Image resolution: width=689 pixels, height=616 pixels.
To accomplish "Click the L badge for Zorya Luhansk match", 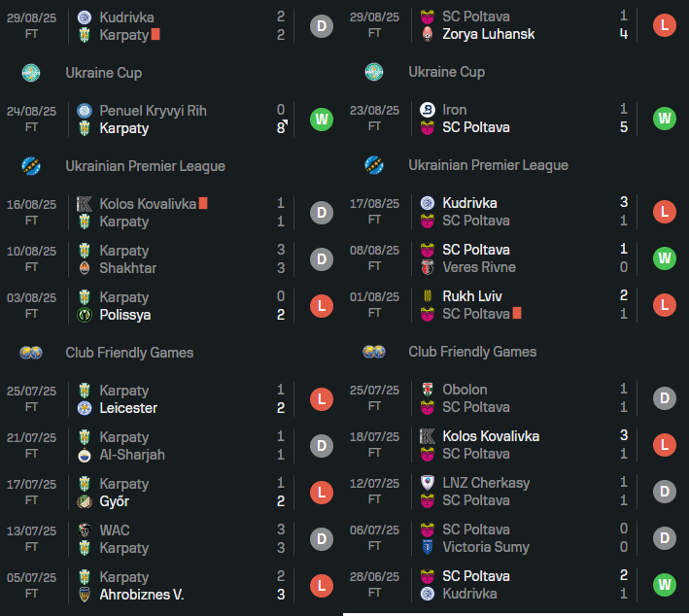I will coord(665,25).
